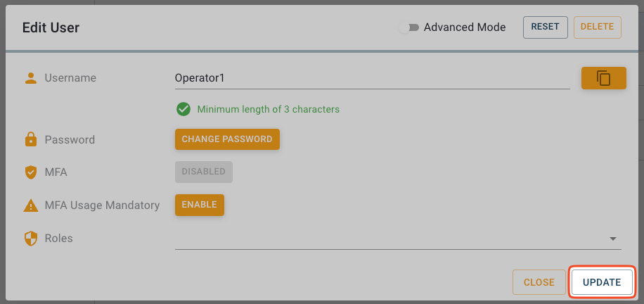Click the minimum length validation message
Image resolution: width=644 pixels, height=304 pixels.
tap(269, 109)
